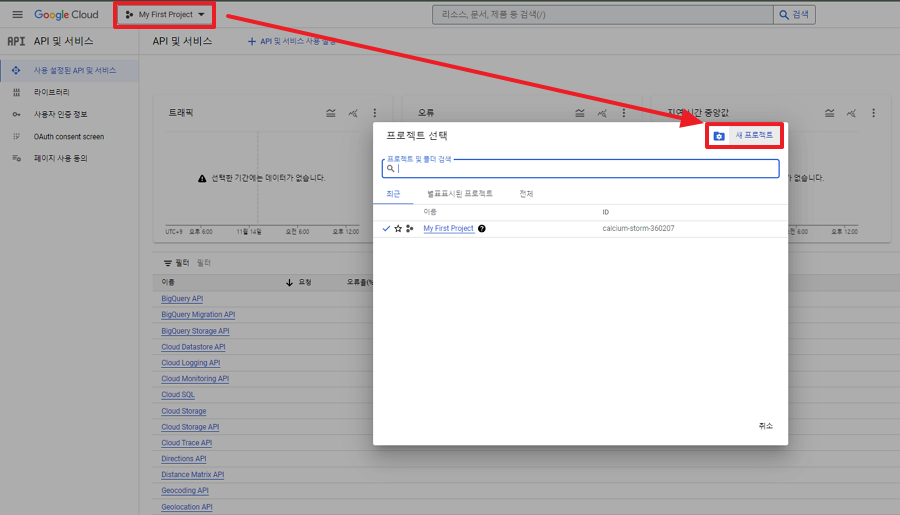Open the Cloud Datastore API link
This screenshot has width=900, height=515.
click(x=193, y=347)
